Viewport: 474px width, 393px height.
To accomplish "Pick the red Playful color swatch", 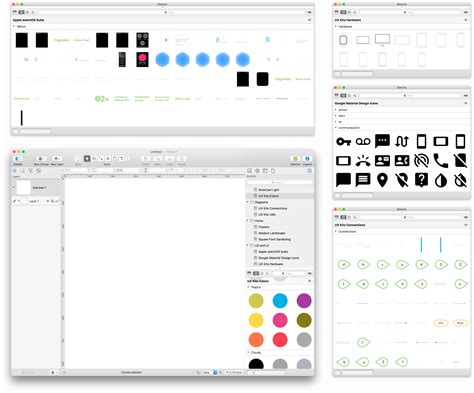I will 280,340.
